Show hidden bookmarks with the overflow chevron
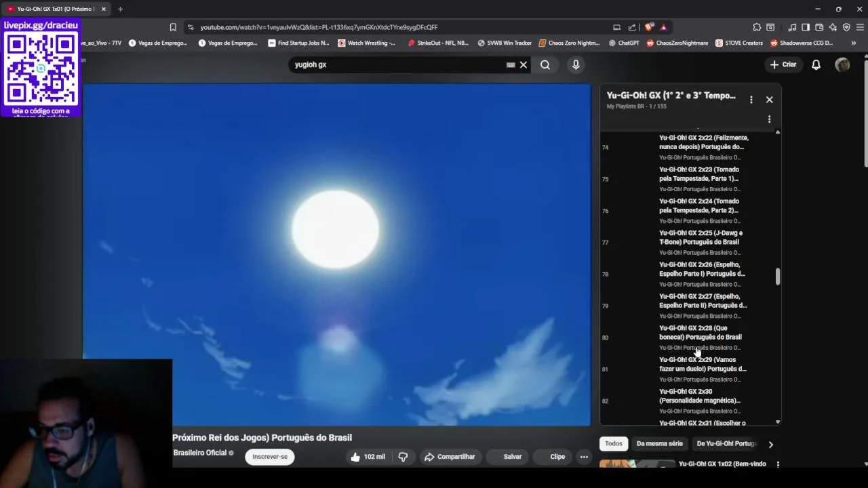The image size is (868, 488). point(853,43)
